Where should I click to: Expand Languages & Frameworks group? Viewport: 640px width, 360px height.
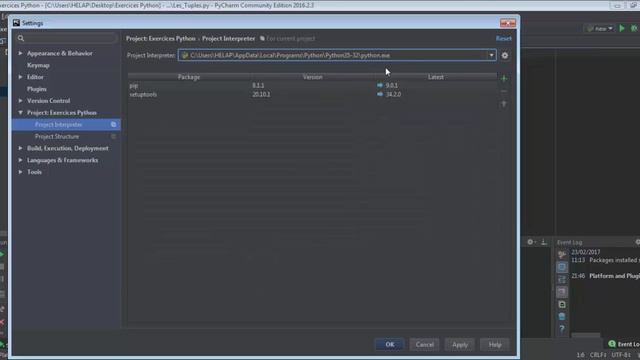(x=20, y=160)
